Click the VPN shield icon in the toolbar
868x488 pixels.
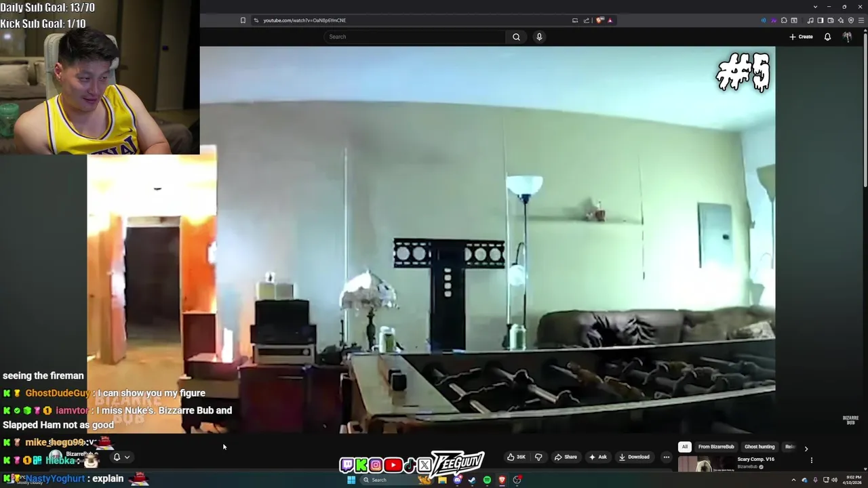point(851,20)
